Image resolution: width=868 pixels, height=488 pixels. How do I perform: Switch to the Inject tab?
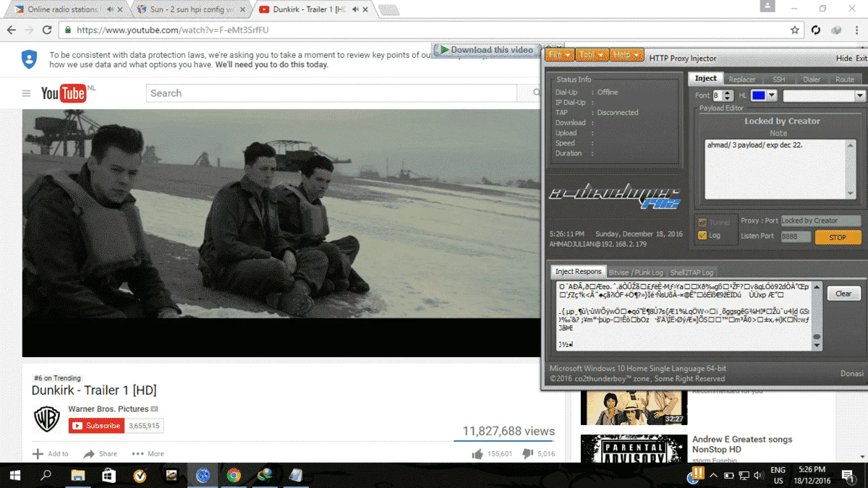[x=705, y=78]
